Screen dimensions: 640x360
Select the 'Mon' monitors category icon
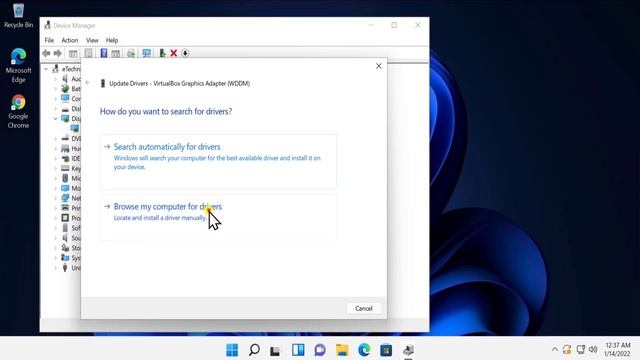click(x=65, y=188)
